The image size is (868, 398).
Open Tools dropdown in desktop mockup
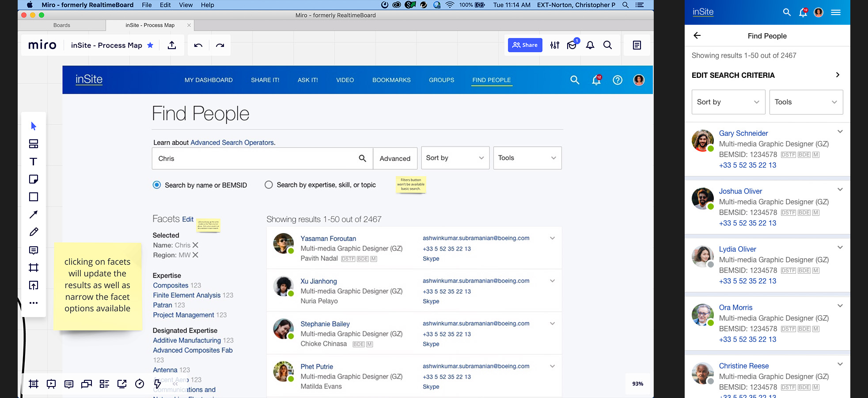[x=527, y=158]
